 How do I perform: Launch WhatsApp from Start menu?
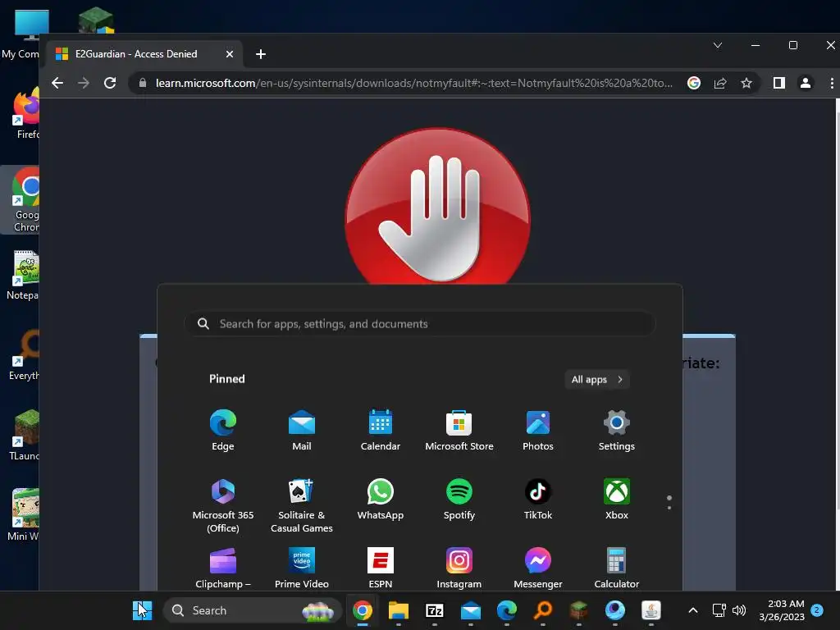pos(381,500)
